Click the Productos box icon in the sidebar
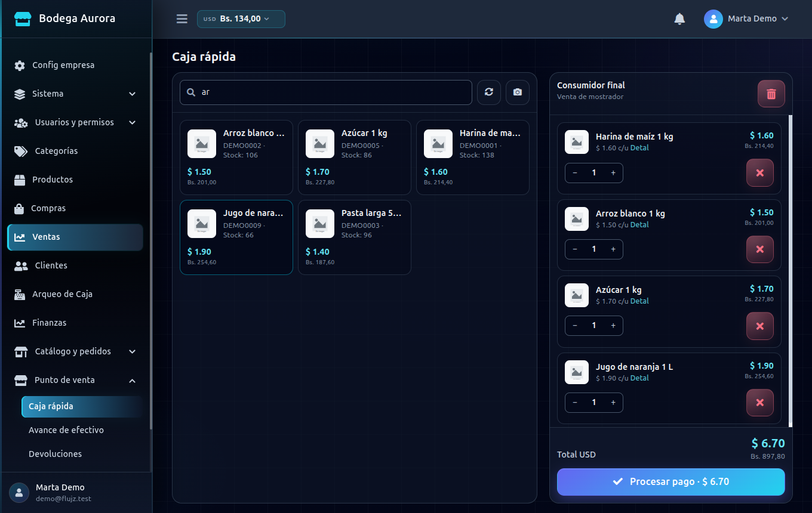 coord(20,180)
